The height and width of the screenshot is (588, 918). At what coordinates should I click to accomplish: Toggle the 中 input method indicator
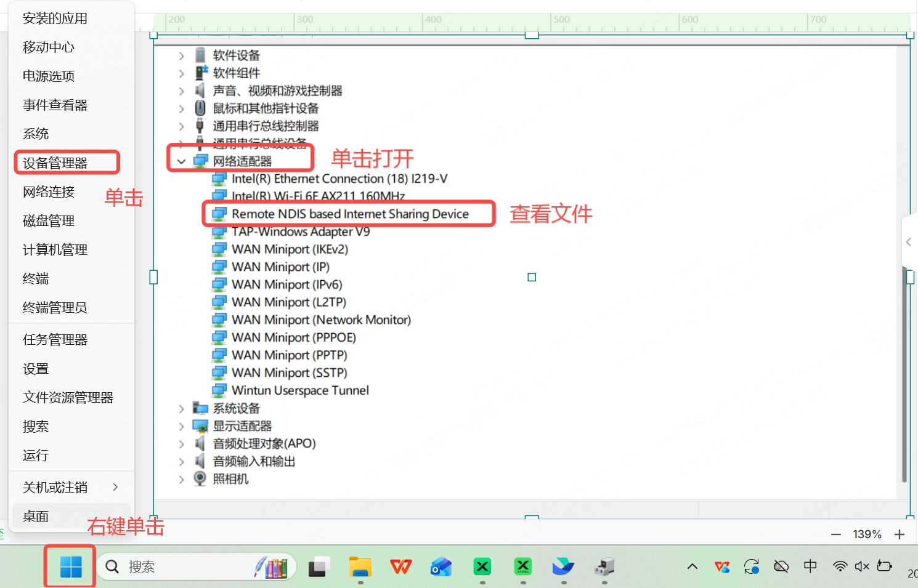click(810, 566)
